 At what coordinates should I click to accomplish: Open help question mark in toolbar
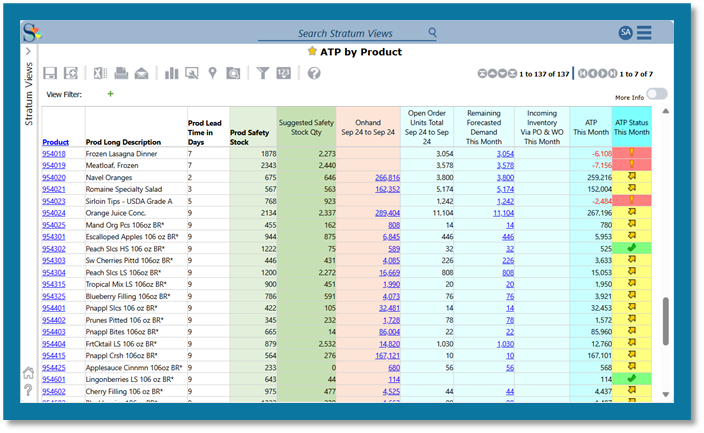[x=314, y=73]
